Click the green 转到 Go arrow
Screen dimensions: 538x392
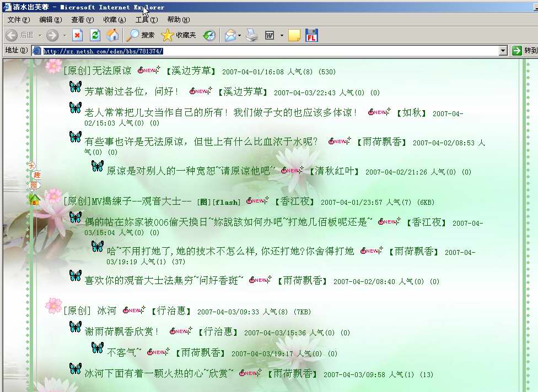tap(517, 50)
